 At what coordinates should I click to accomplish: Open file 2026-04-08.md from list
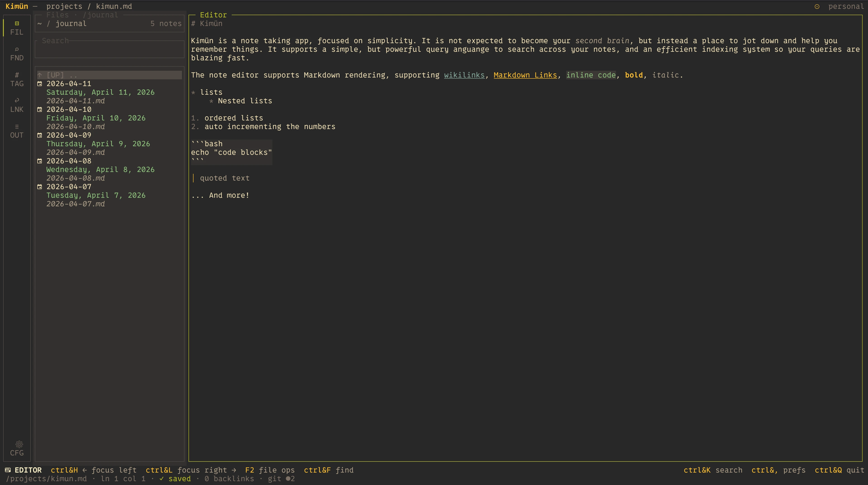coord(75,178)
